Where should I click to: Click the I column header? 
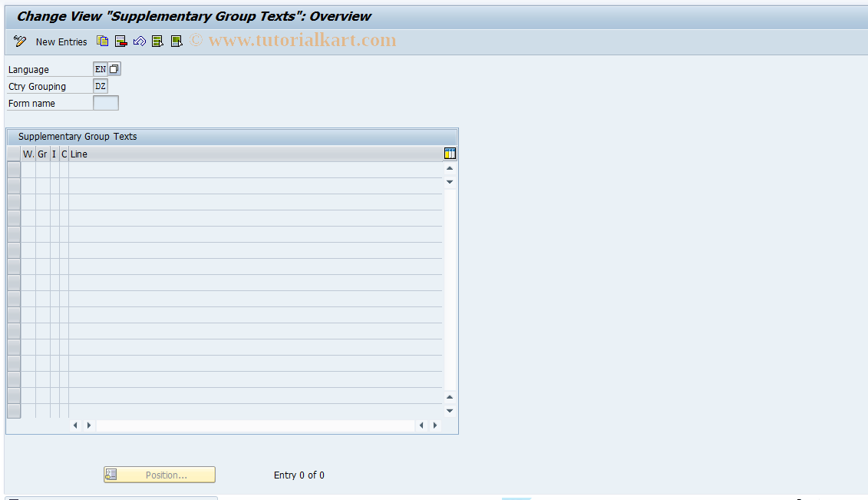54,154
